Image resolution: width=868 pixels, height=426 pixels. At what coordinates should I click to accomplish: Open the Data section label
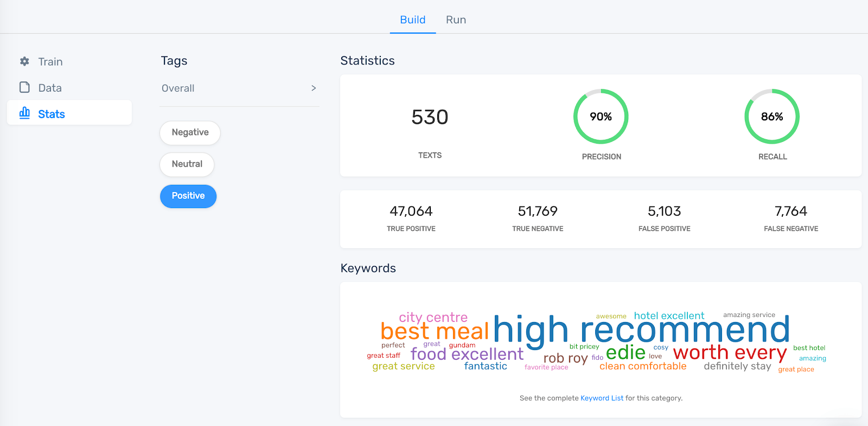coord(50,88)
